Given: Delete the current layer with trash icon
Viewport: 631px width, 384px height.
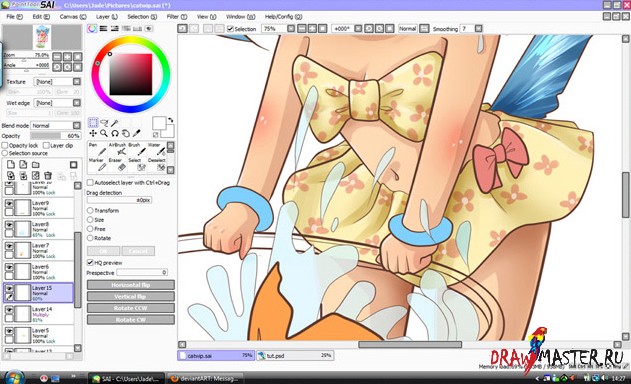Looking at the screenshot, I should coord(48,175).
